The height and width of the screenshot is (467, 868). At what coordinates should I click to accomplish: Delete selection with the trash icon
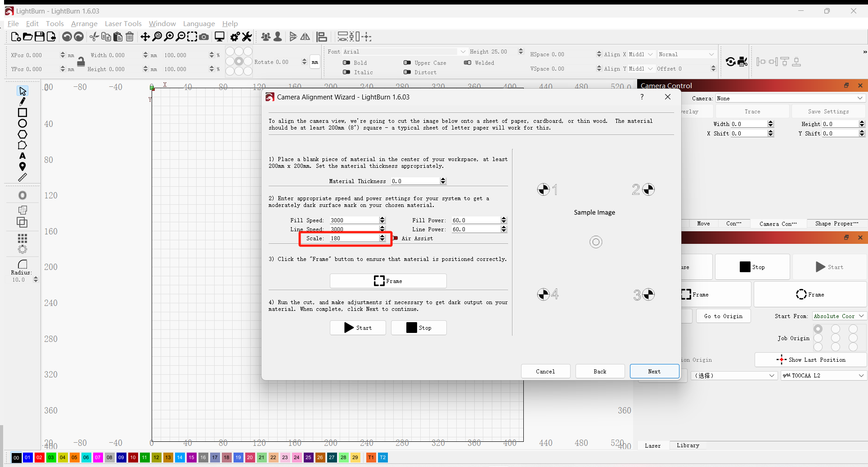tap(130, 37)
